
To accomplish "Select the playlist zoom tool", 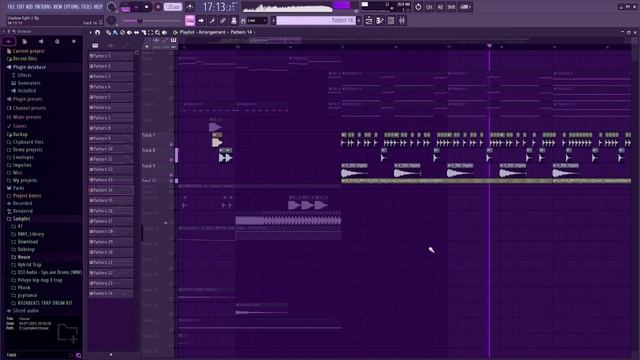I will tap(157, 32).
